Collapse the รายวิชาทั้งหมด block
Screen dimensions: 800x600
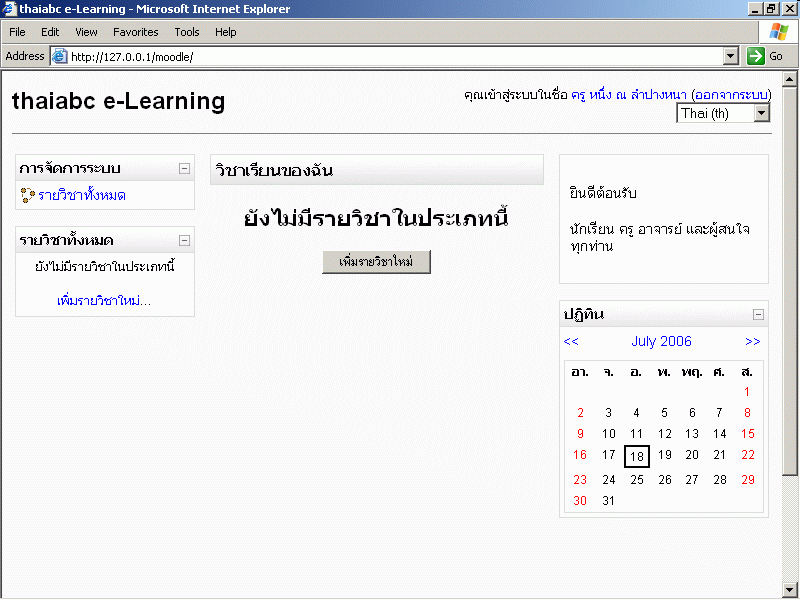(184, 240)
